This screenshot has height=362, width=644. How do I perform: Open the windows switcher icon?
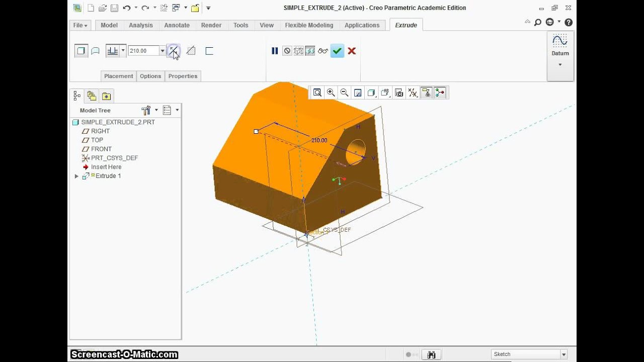point(176,8)
